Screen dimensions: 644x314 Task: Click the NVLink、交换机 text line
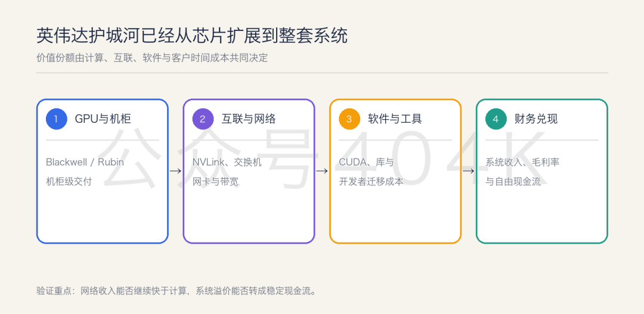coord(227,162)
